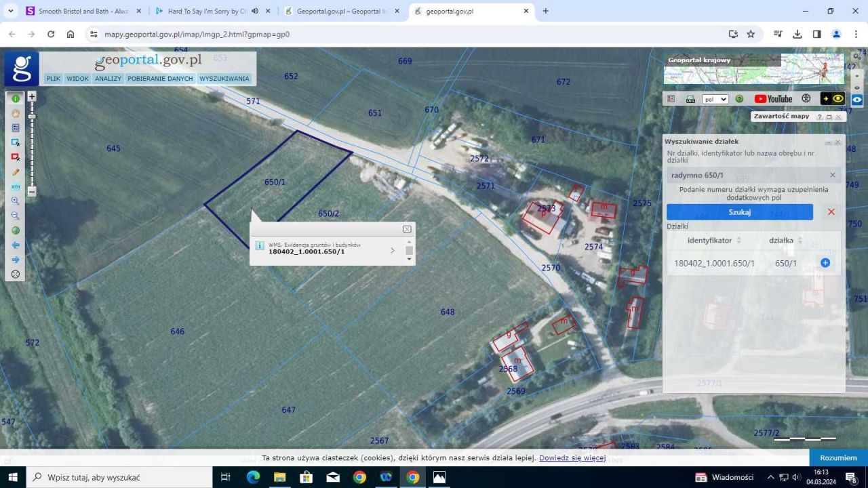This screenshot has height=488, width=868.
Task: Show full extent with globe icon
Action: tap(15, 230)
